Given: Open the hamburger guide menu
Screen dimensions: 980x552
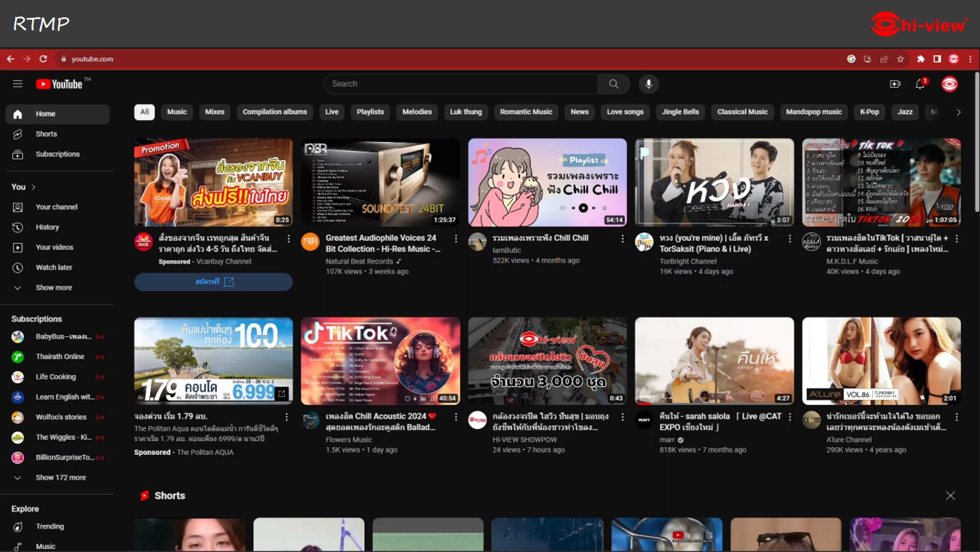Looking at the screenshot, I should click(18, 84).
